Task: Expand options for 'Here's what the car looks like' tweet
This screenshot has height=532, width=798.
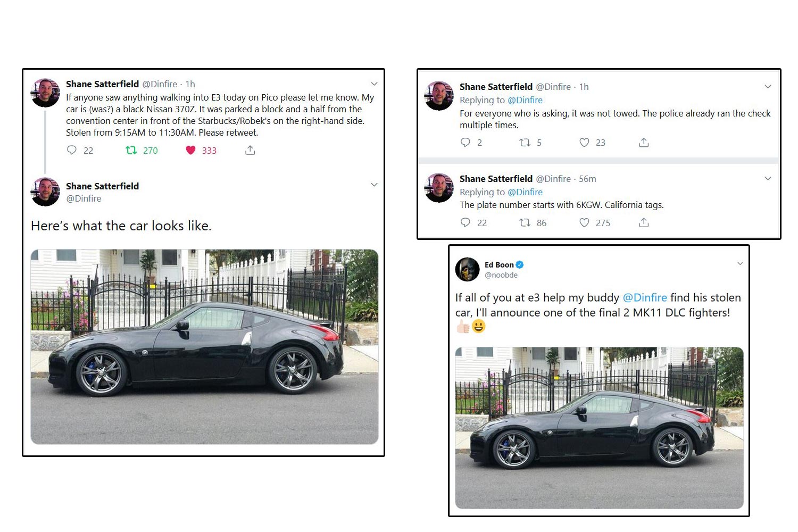Action: (374, 185)
